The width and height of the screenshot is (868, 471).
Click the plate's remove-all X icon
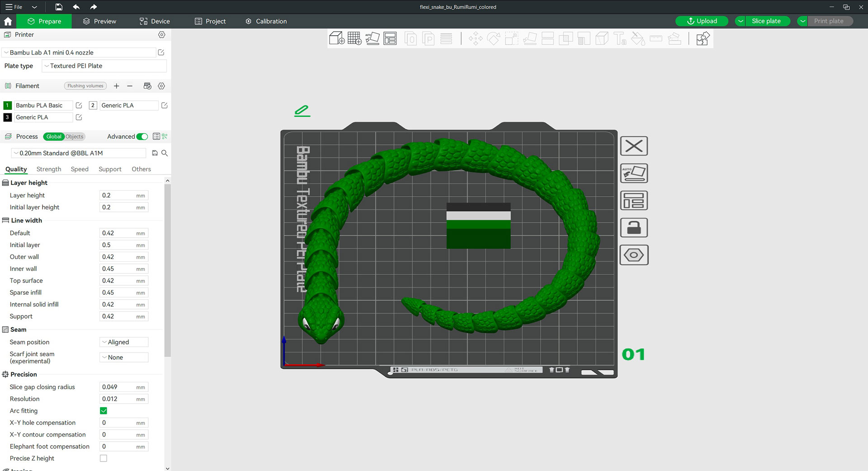pos(634,146)
